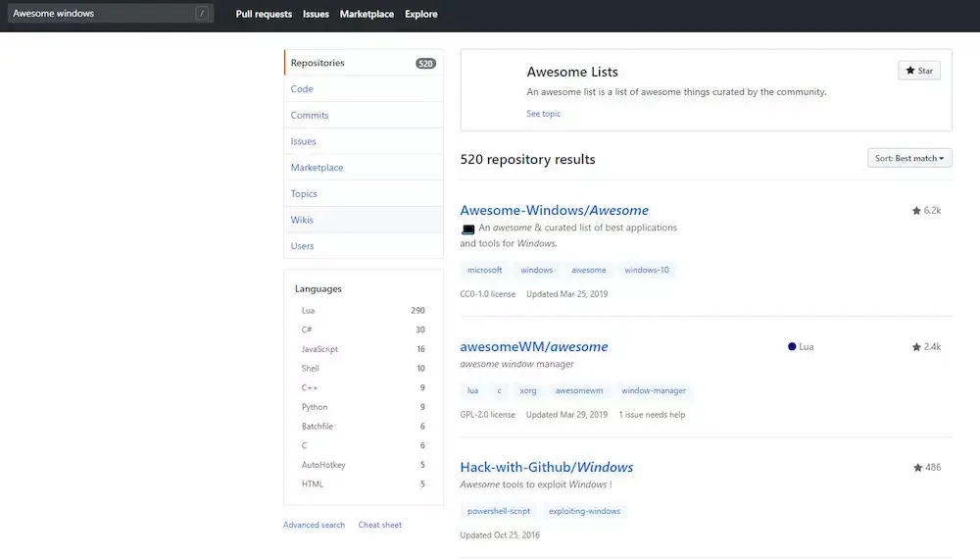Go to Marketplace in the top navigation
The height and width of the screenshot is (560, 980).
click(x=367, y=14)
